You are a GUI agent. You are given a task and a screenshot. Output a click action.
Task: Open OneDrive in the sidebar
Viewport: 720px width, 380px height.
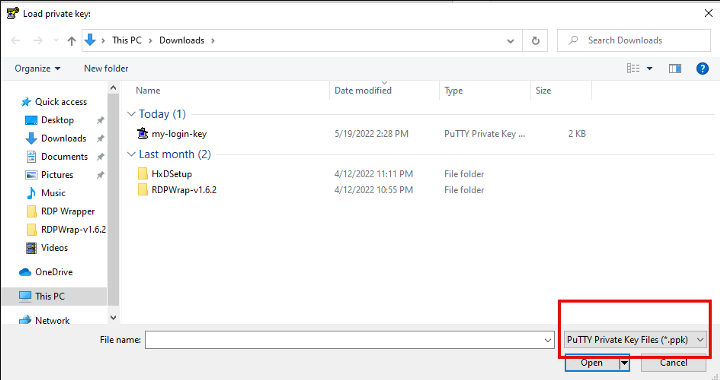click(x=54, y=272)
